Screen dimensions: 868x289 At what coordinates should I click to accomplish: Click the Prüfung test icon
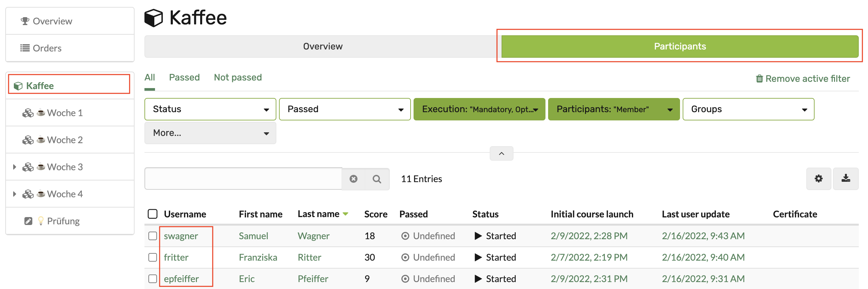click(28, 221)
